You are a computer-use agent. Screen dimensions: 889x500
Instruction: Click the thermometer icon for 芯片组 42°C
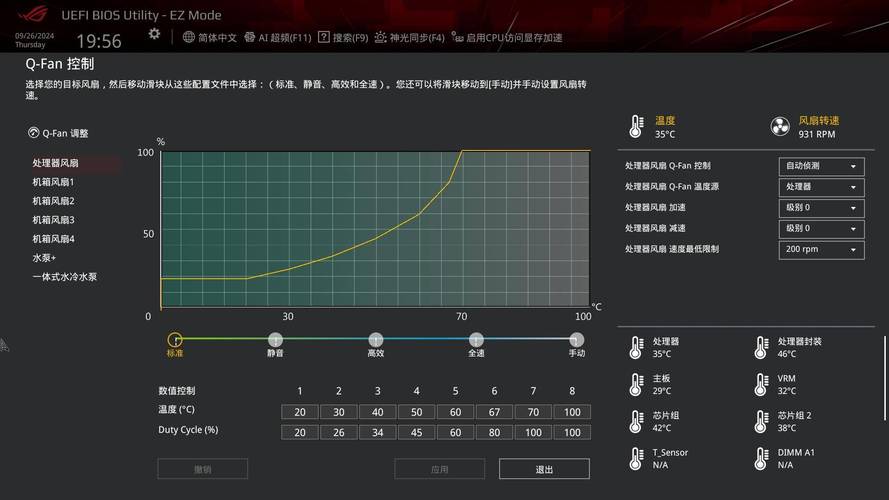coord(637,422)
